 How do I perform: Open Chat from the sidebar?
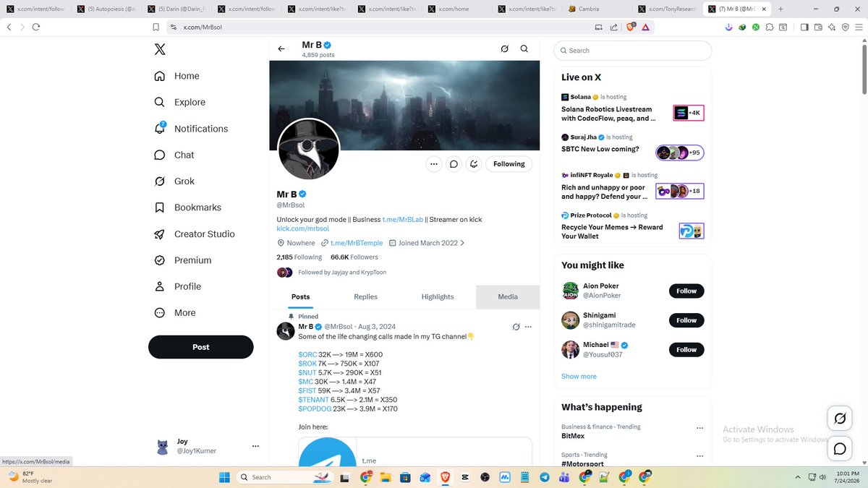(x=174, y=155)
